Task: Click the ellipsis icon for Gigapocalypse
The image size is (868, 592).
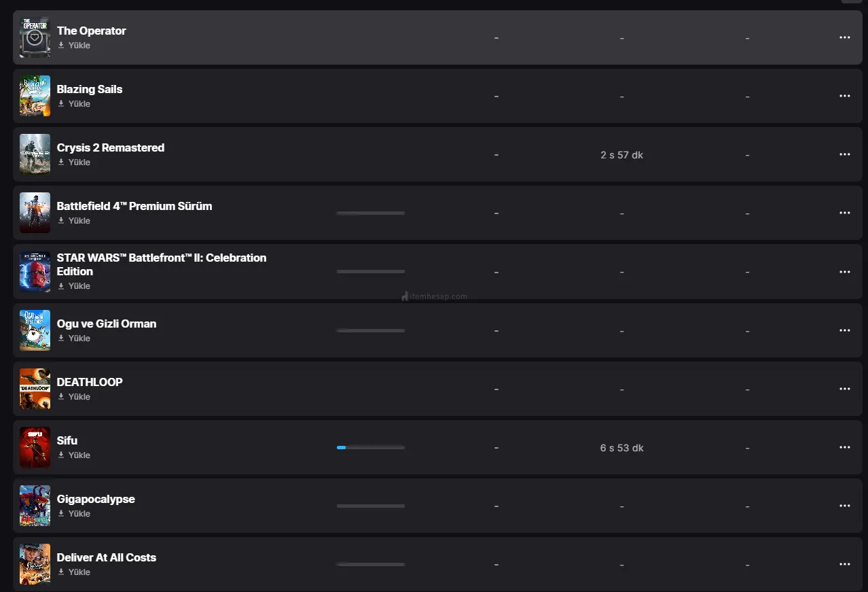Action: tap(844, 506)
